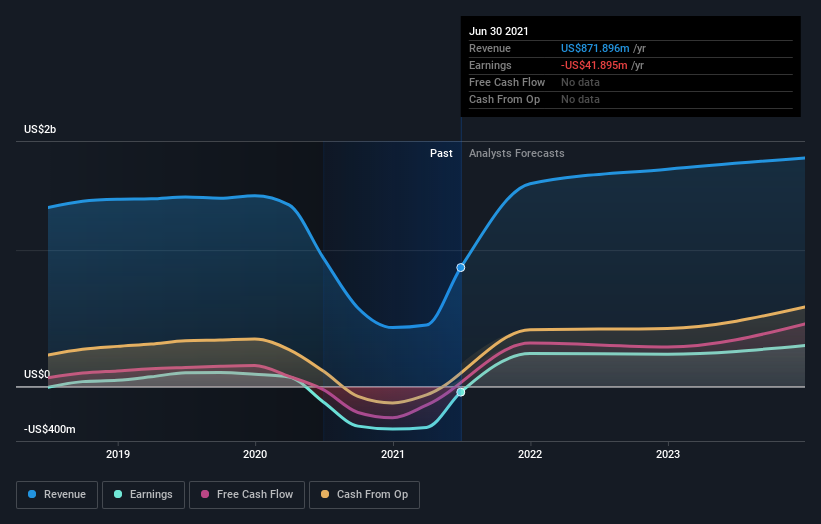Select the 2020 x-axis label
The width and height of the screenshot is (821, 524).
[x=255, y=454]
